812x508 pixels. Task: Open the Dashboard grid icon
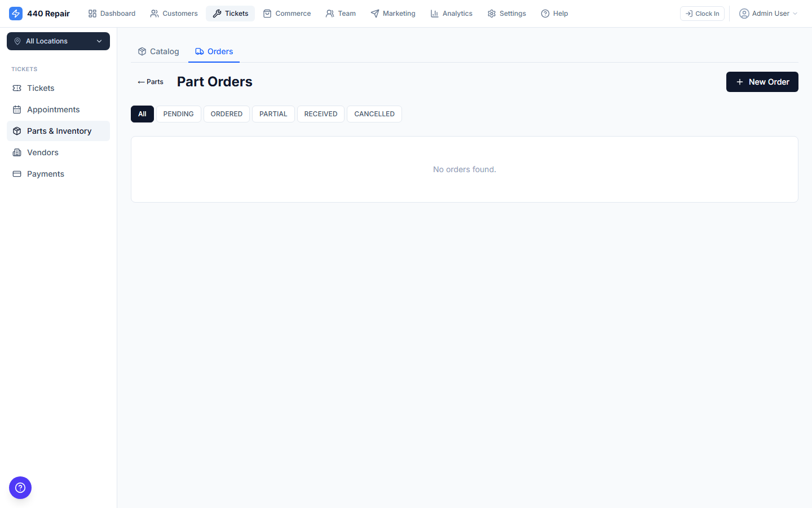click(x=92, y=13)
